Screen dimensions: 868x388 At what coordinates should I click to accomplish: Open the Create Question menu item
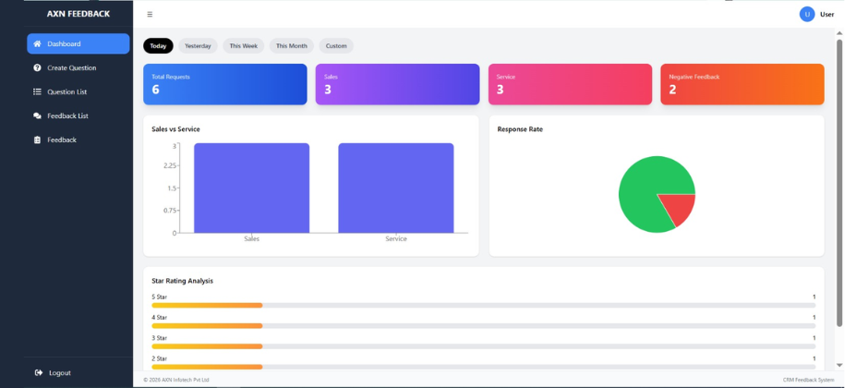pos(71,68)
